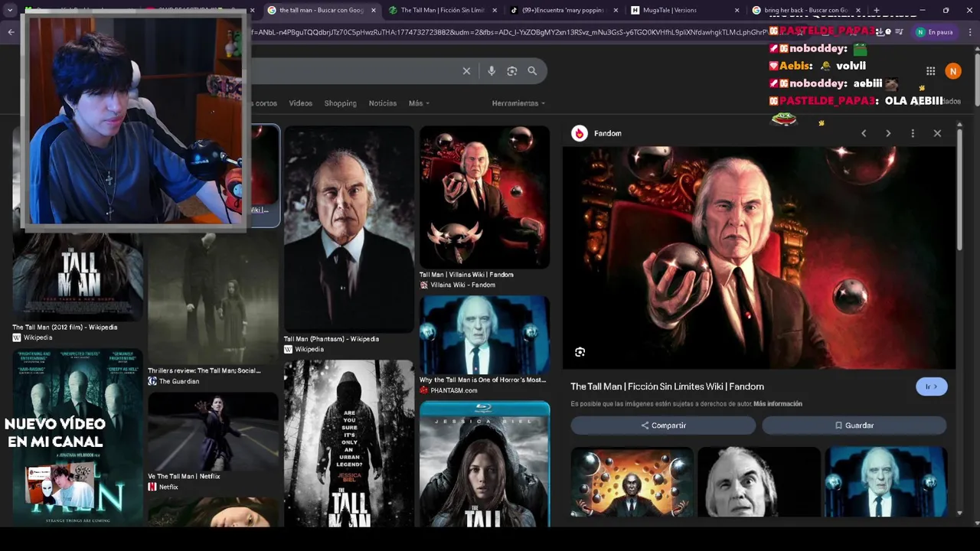Screen dimensions: 980x551
Task: Open a new browser tab
Action: coord(877,10)
